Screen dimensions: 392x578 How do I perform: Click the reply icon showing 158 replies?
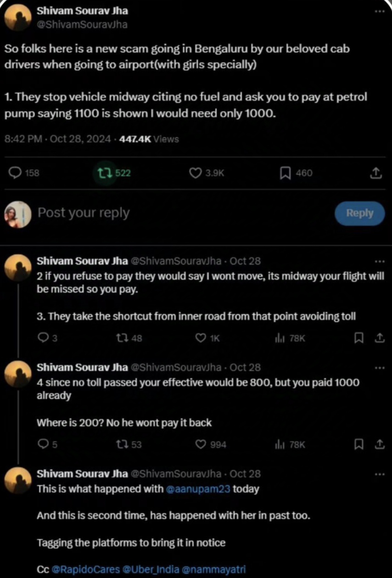point(16,173)
